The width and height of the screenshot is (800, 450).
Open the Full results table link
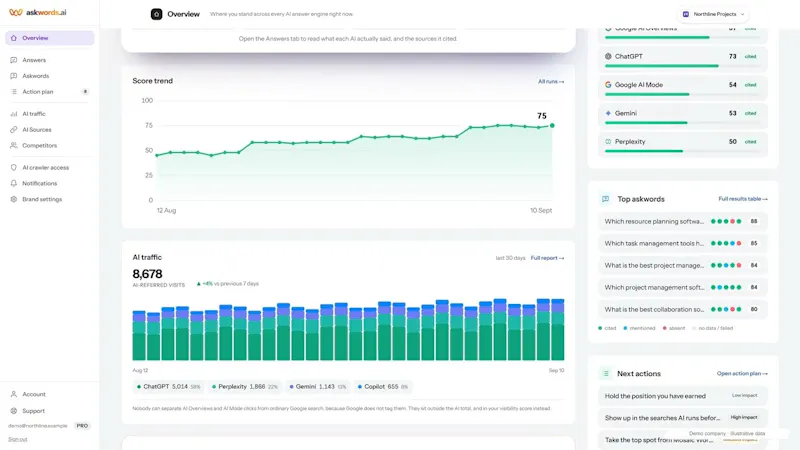point(743,199)
